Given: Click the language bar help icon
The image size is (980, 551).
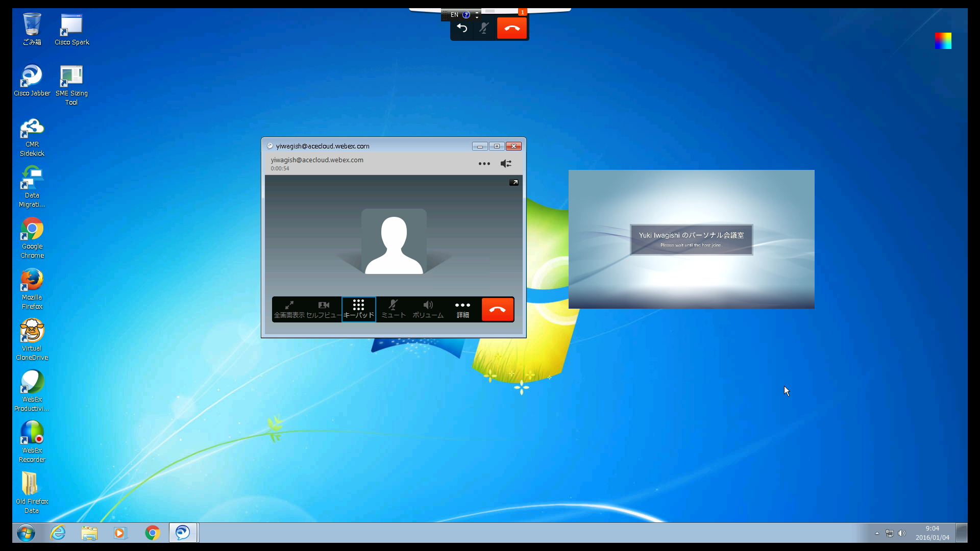Looking at the screenshot, I should click(x=466, y=15).
